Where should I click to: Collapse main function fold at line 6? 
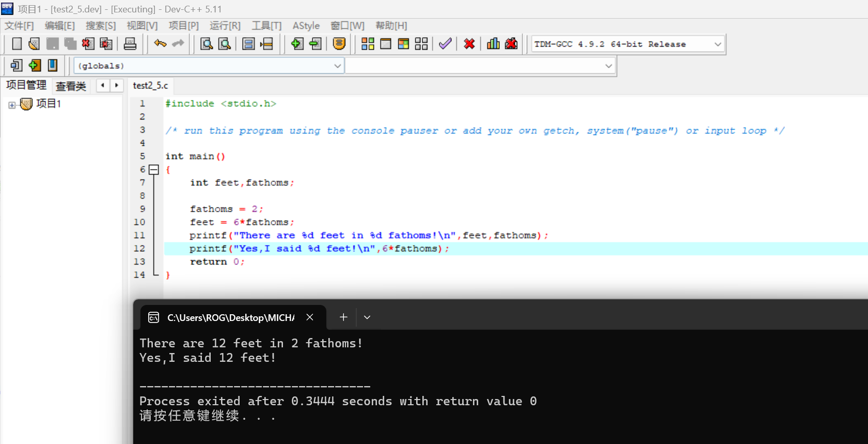153,170
